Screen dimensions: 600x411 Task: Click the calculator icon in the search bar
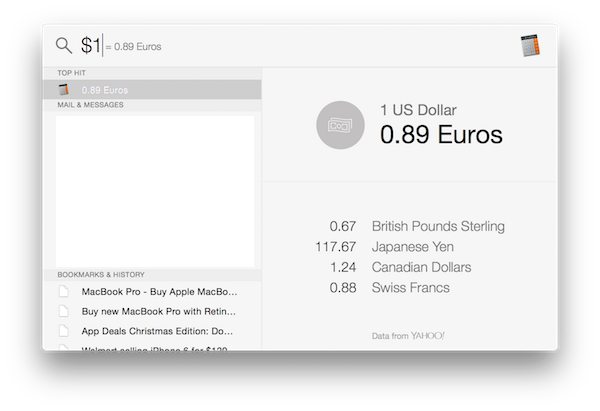tap(531, 46)
